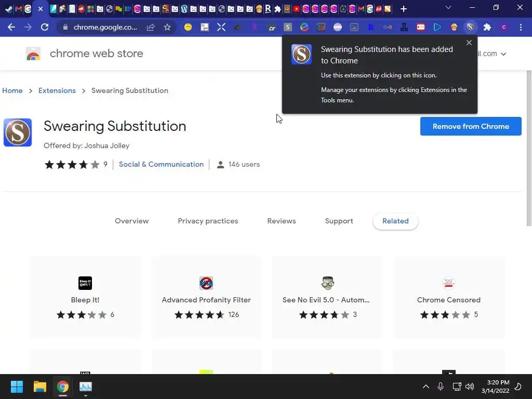
Task: Share this page from the address bar
Action: (151, 27)
